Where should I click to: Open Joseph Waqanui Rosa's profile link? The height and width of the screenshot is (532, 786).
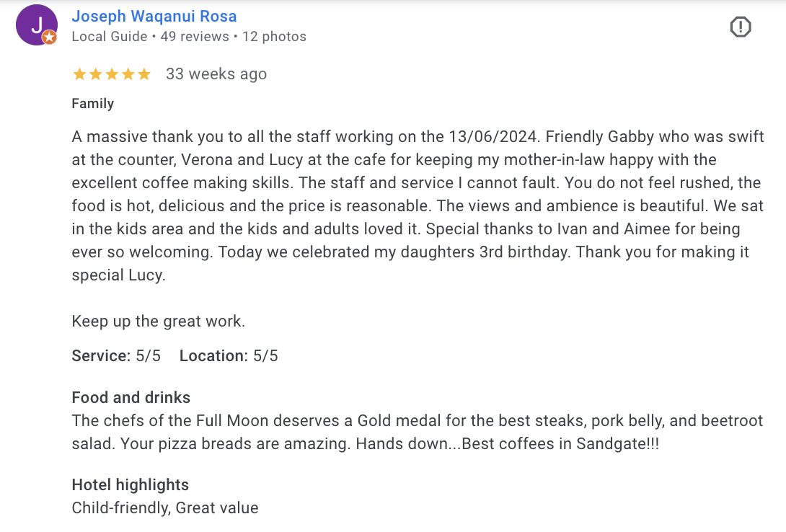pyautogui.click(x=154, y=16)
